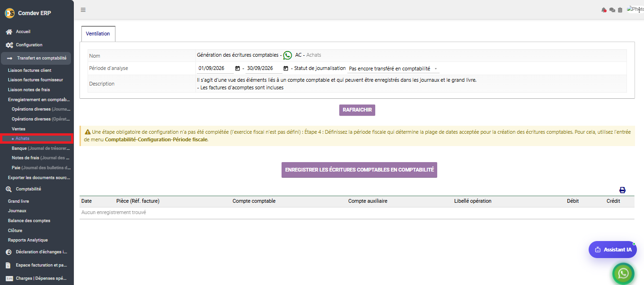Open Opérations diverses (Journal) entry
Screen dimensions: 644x285
tap(41, 109)
